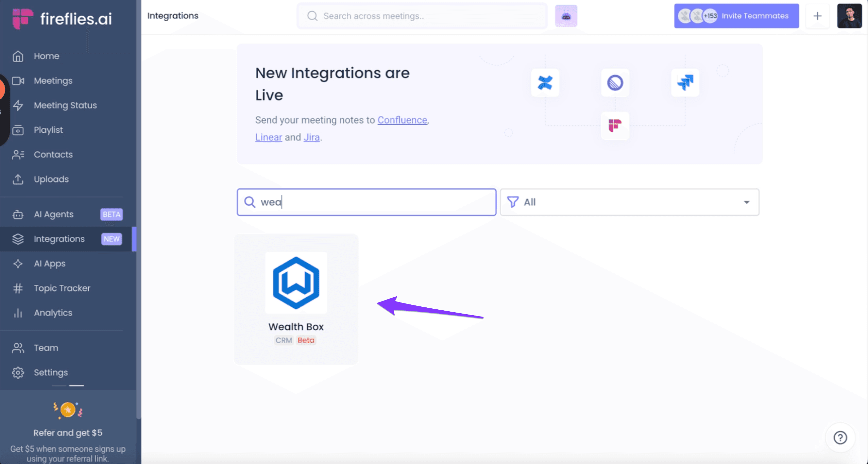The image size is (868, 464).
Task: Click the BETA badge on AI Agents
Action: click(x=111, y=214)
